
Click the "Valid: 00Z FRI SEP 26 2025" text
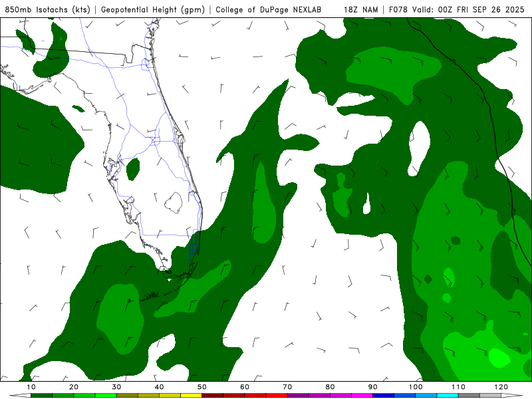tap(469, 9)
